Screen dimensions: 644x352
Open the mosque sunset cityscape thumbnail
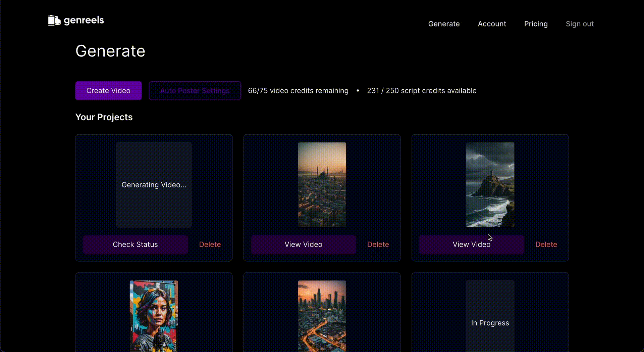point(322,185)
